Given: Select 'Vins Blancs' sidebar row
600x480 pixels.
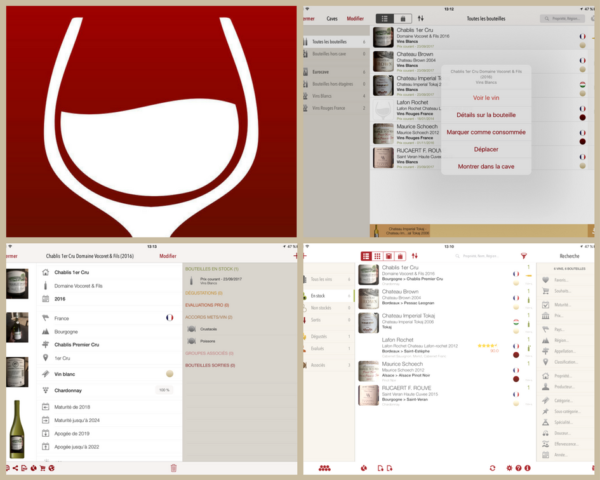Looking at the screenshot, I should coord(336,96).
